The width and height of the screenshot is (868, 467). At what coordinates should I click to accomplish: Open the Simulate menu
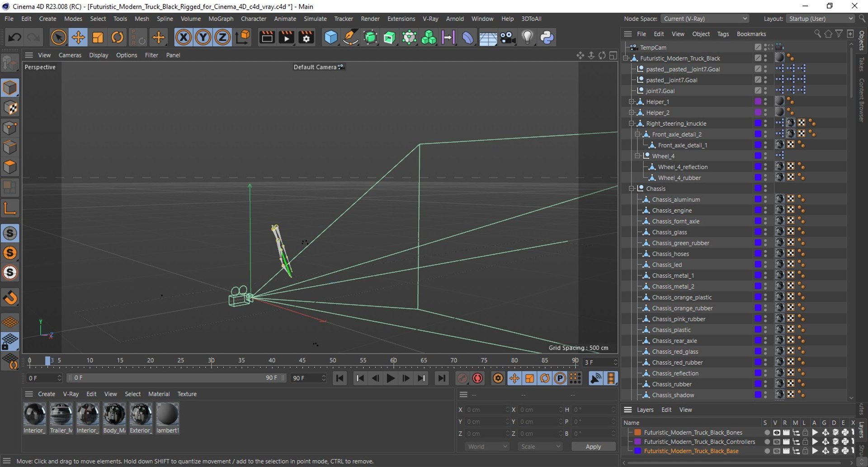pos(315,19)
